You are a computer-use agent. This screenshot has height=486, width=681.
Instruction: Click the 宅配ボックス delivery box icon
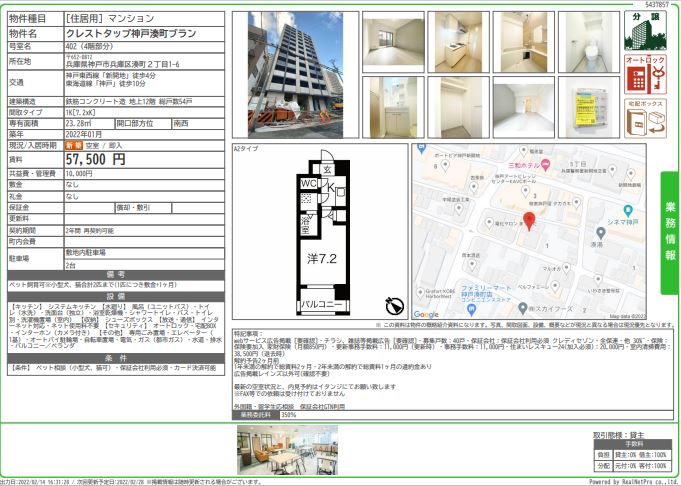tap(645, 119)
